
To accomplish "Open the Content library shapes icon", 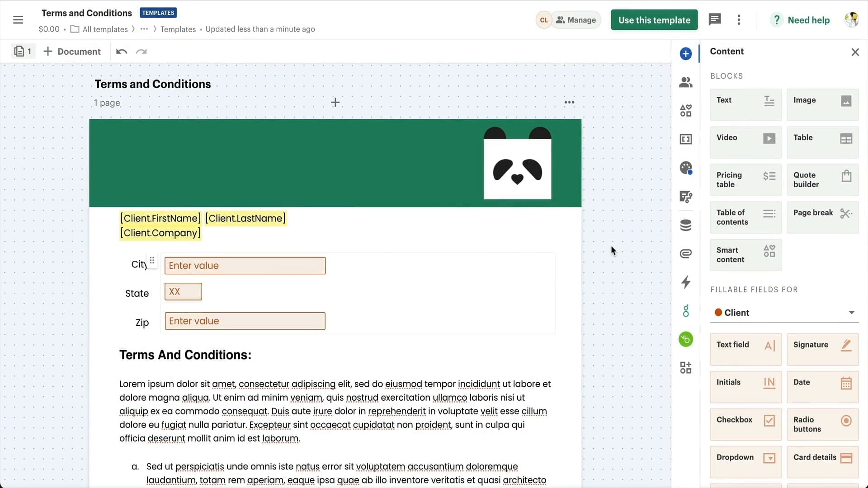I will (686, 111).
